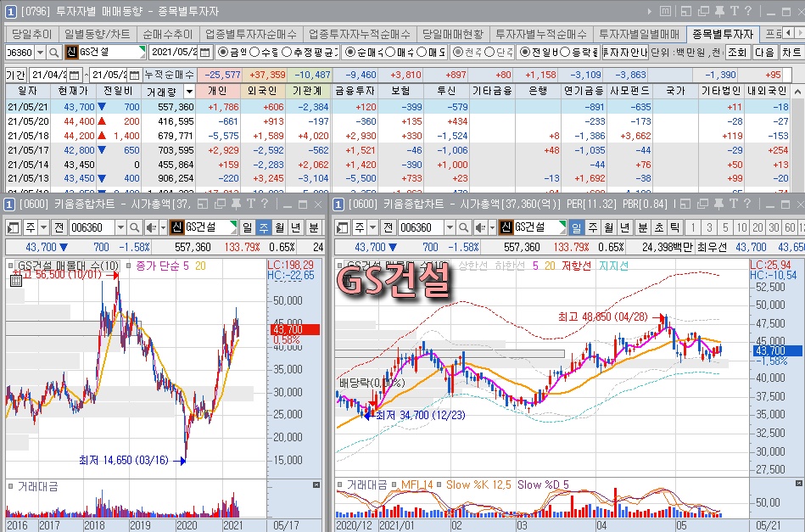Select the 천주 unit radio button
The width and height of the screenshot is (805, 532).
[458, 53]
